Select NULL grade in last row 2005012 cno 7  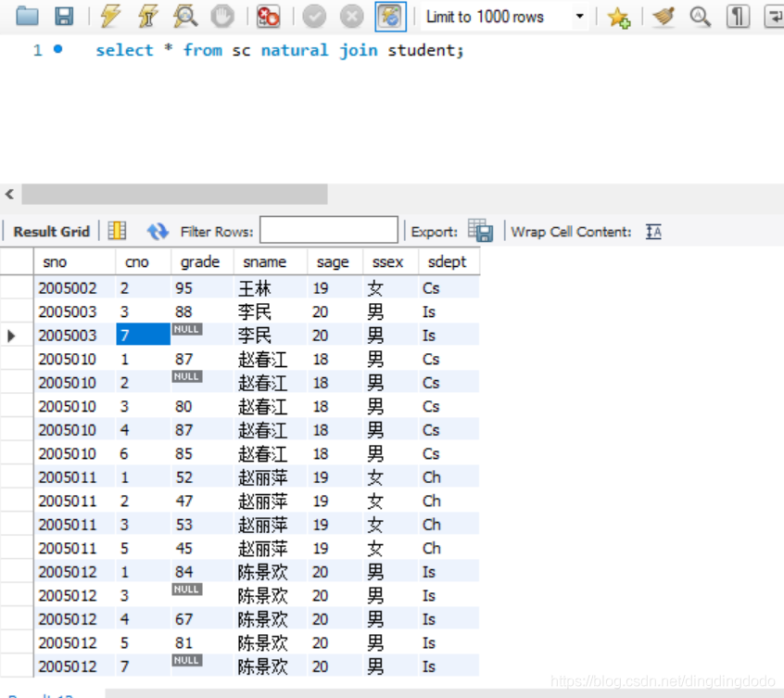pyautogui.click(x=202, y=666)
